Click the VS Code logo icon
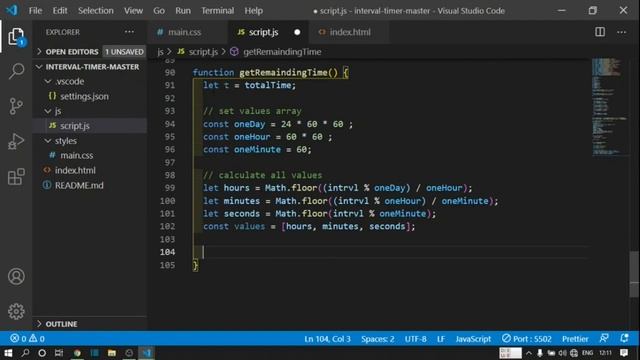Image resolution: width=640 pixels, height=360 pixels. coord(12,10)
